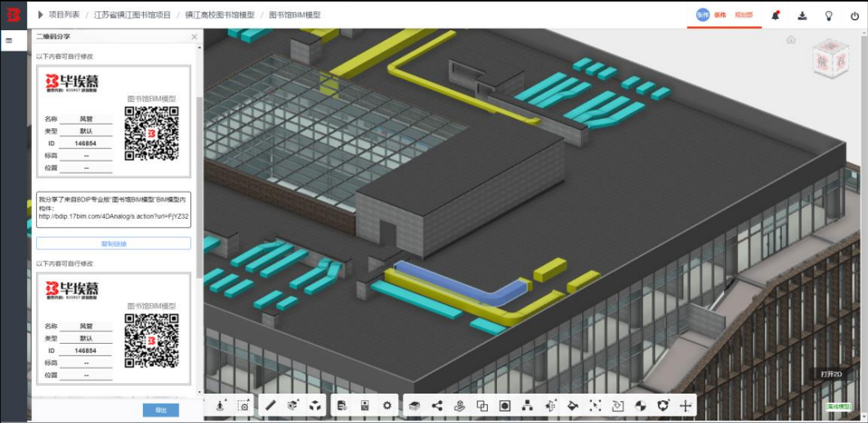
Task: Click the share link text field
Action: (114, 210)
